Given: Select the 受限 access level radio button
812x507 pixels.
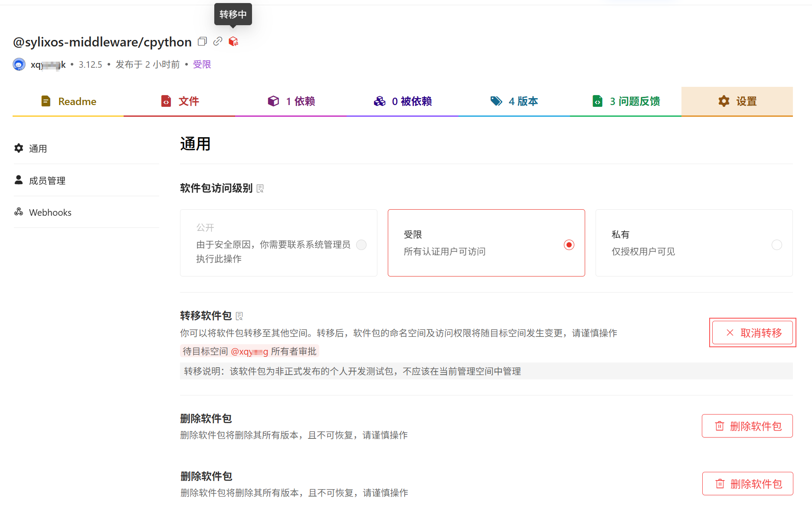Looking at the screenshot, I should [569, 245].
